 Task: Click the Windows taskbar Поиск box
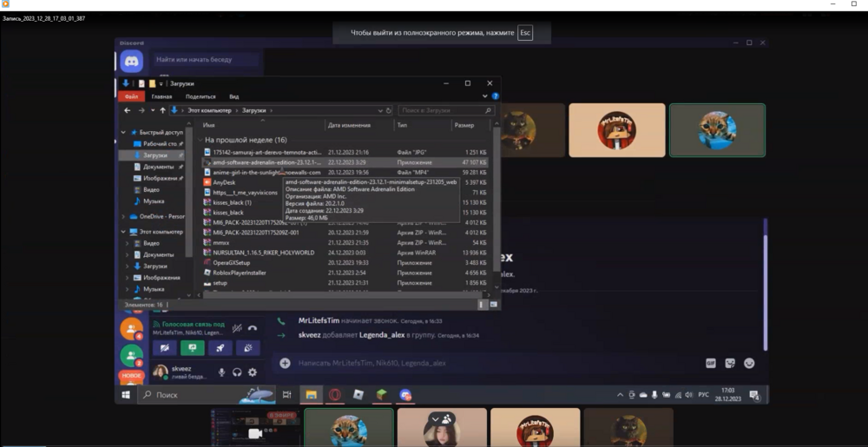[206, 395]
